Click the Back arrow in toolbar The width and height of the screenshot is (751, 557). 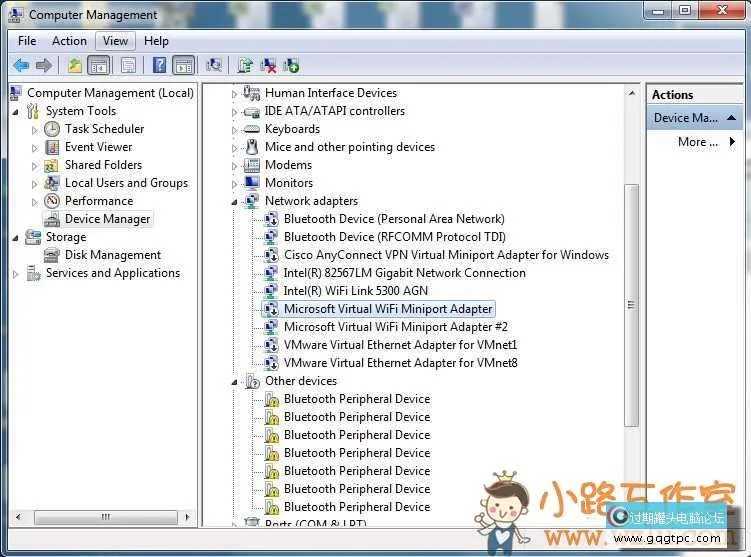pos(20,66)
